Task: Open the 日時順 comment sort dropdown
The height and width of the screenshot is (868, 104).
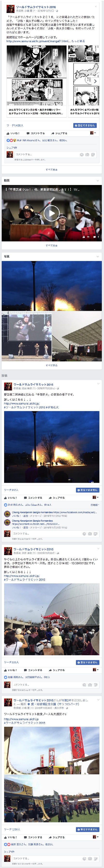Action: coord(95,505)
